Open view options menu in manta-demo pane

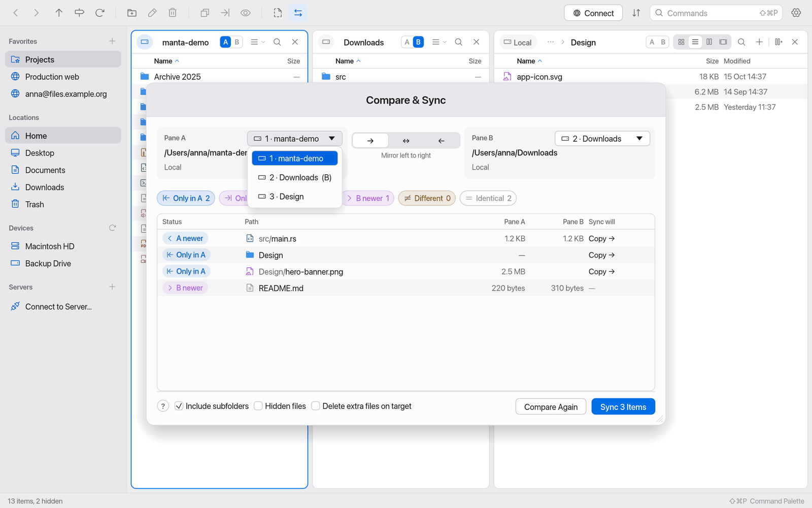[257, 42]
